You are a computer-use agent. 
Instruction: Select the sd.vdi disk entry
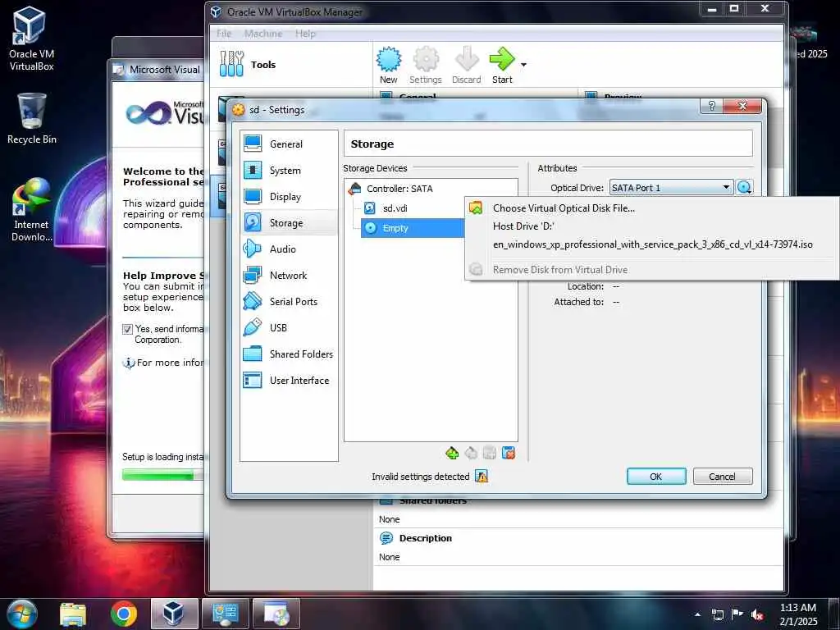[x=395, y=208]
